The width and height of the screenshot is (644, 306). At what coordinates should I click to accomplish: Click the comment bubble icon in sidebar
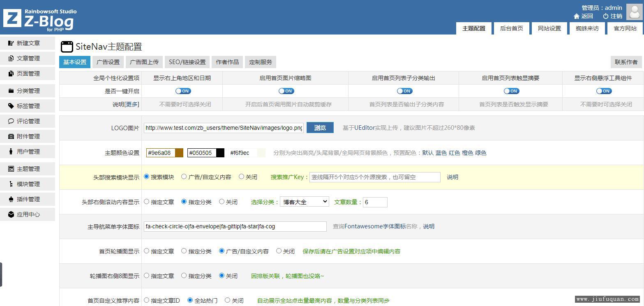point(11,121)
